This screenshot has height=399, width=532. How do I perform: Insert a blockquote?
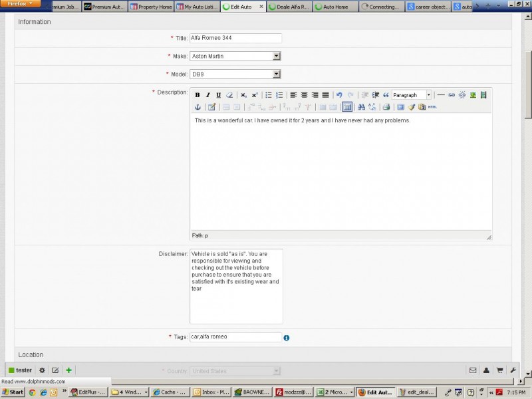click(x=386, y=95)
